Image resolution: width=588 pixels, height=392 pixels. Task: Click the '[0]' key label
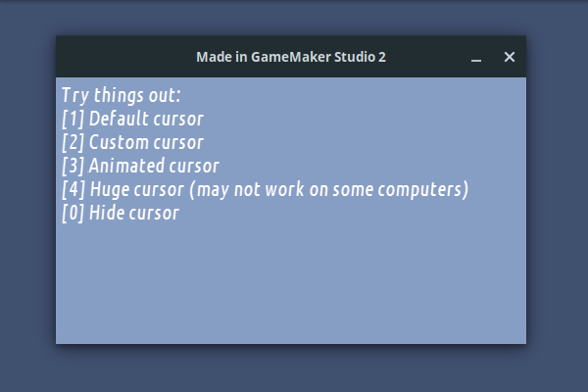tap(73, 214)
